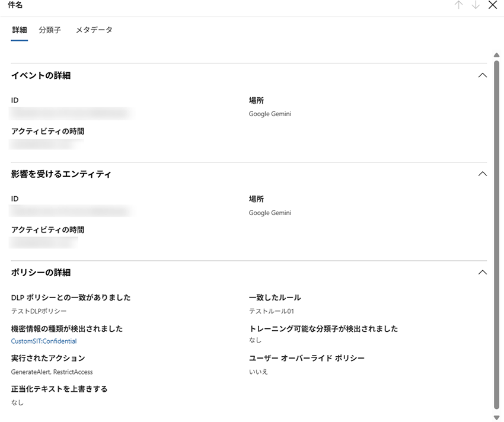Image resolution: width=504 pixels, height=422 pixels.
Task: Click the scrollbar up arrow
Action: pos(496,55)
